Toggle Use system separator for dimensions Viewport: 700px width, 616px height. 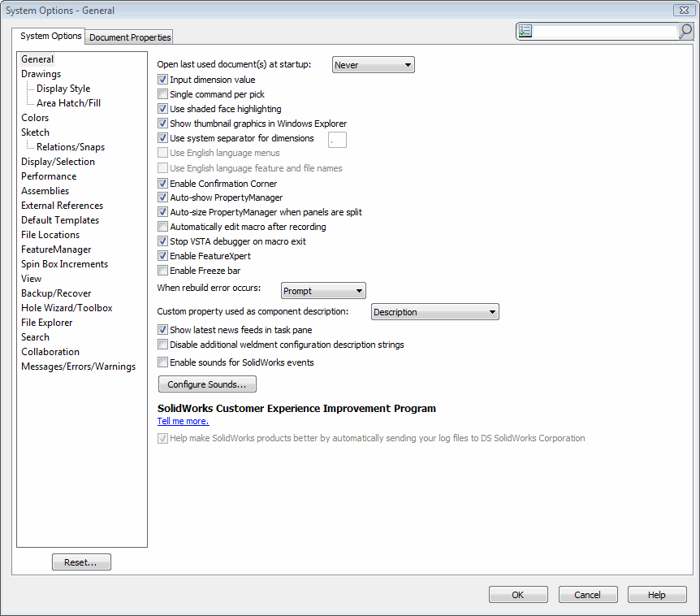162,138
